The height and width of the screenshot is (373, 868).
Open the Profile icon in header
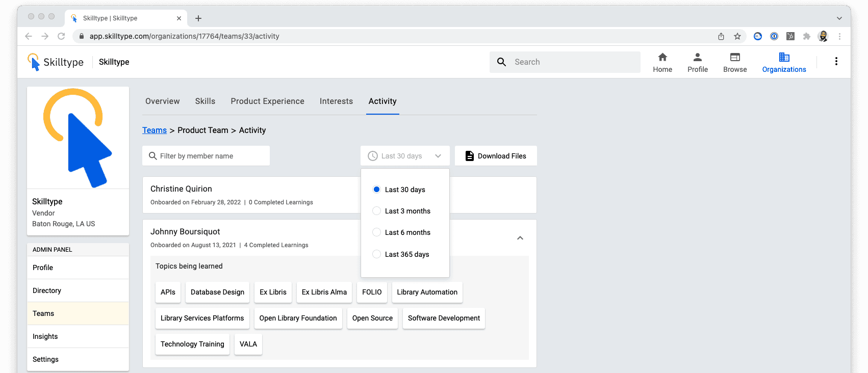(697, 57)
